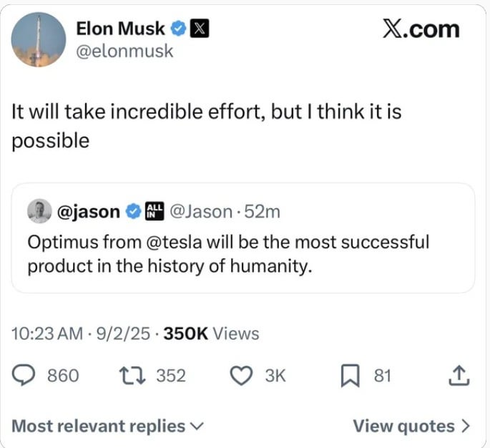Open the quoted tweet about Optimus
Viewport: 490px width, 448px height.
243,254
